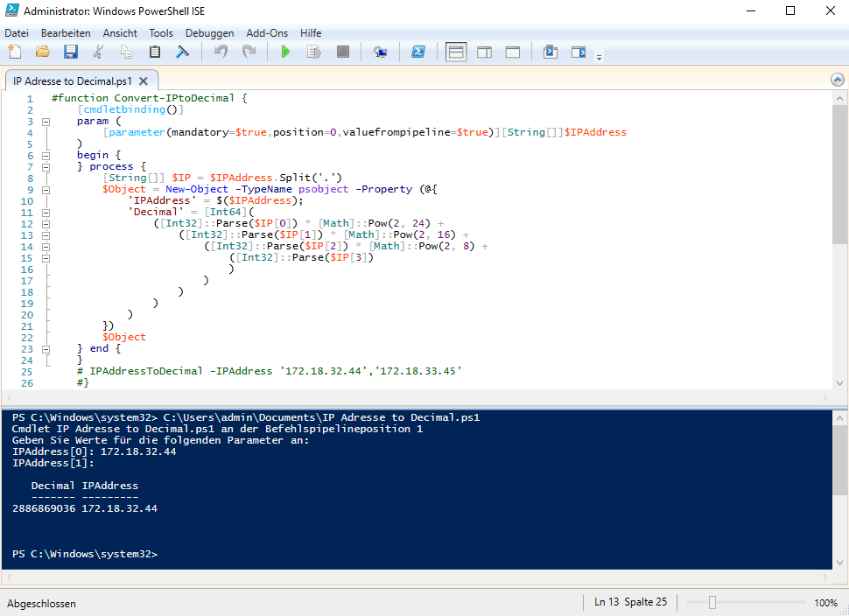Open the Debuggen menu
Screen dimensions: 849x616
click(209, 32)
